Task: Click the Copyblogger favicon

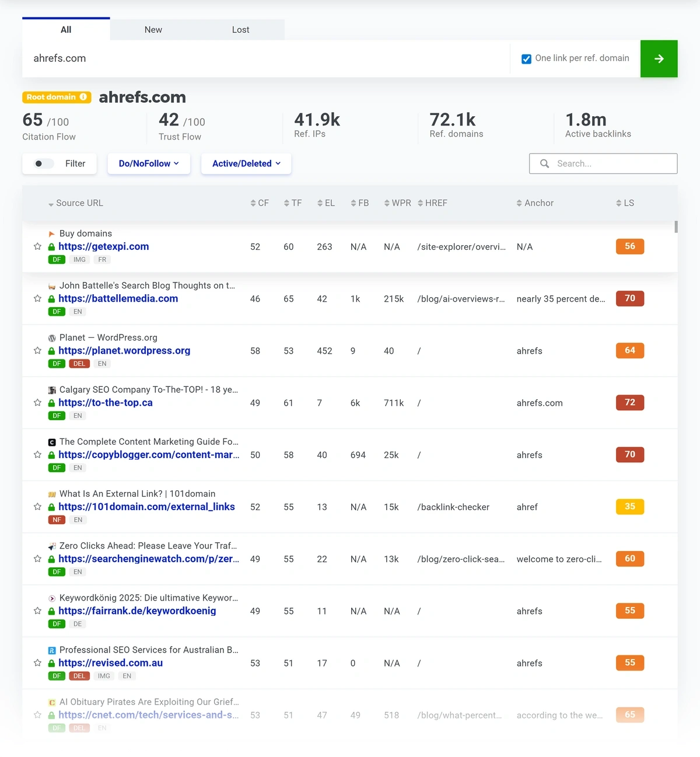Action: (52, 442)
